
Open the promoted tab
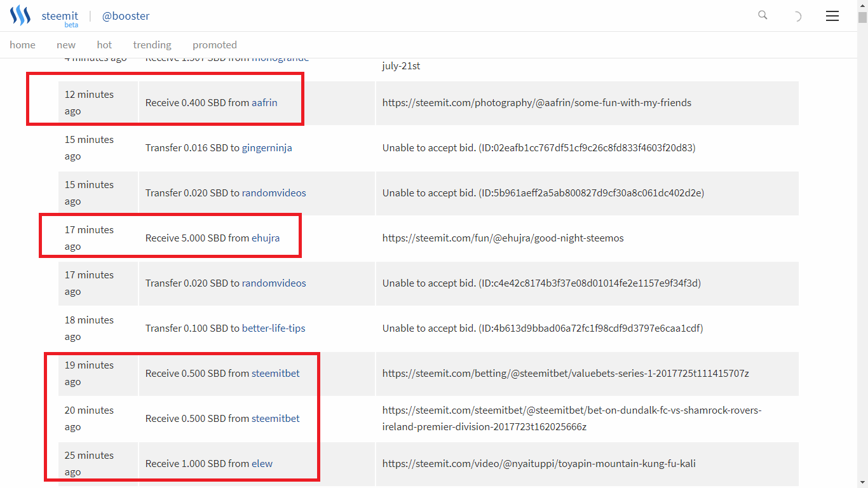[215, 44]
